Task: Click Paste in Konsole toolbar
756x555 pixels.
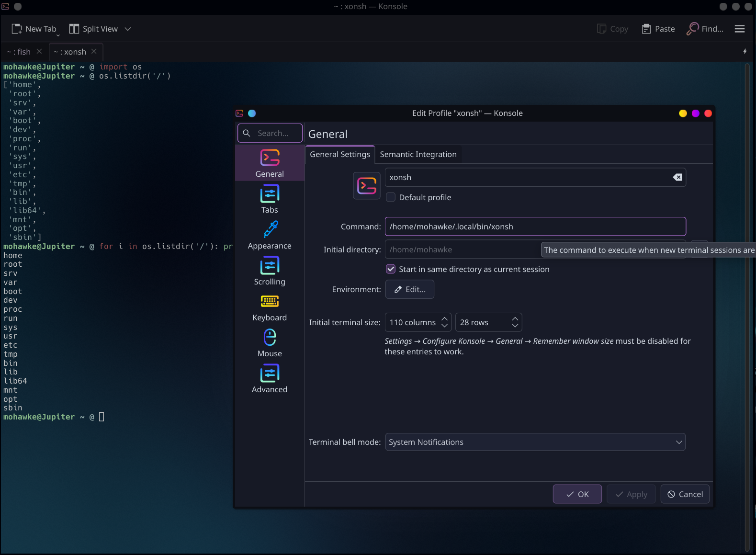Action: (658, 29)
